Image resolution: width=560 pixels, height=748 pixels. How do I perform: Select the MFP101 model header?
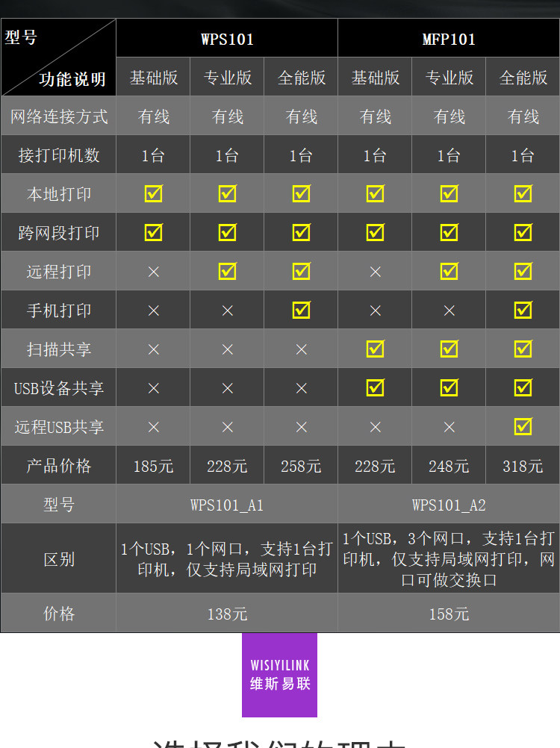449,39
